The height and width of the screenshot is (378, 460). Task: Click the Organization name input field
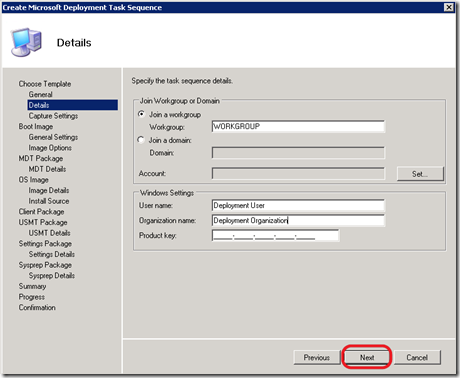click(298, 220)
